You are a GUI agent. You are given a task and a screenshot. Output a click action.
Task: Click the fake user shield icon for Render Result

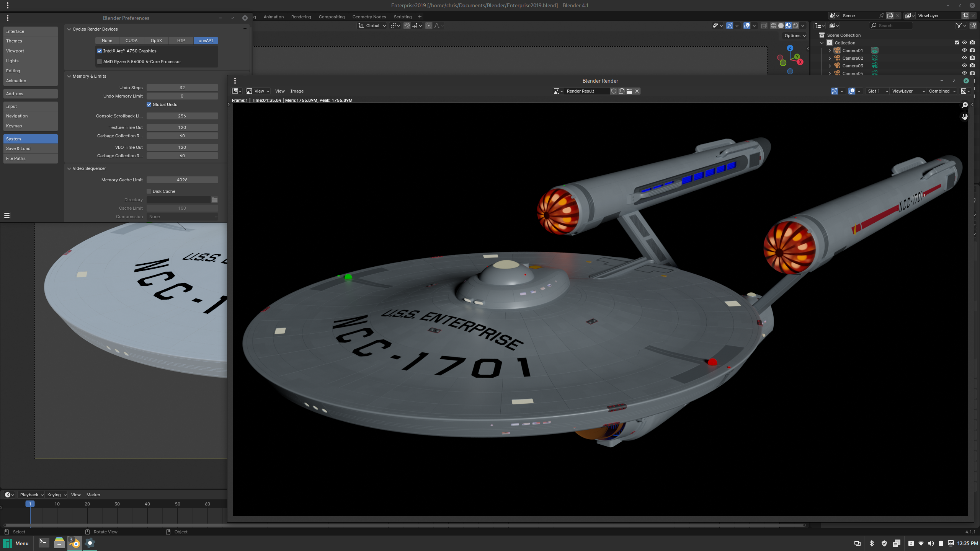(614, 91)
